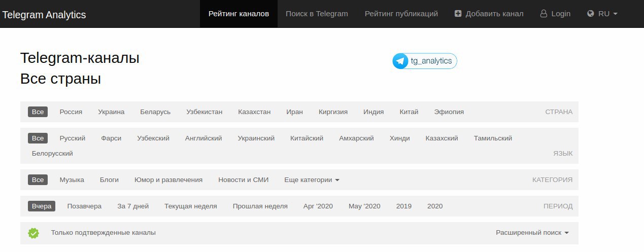Select the Текущая неделя period

[191, 206]
